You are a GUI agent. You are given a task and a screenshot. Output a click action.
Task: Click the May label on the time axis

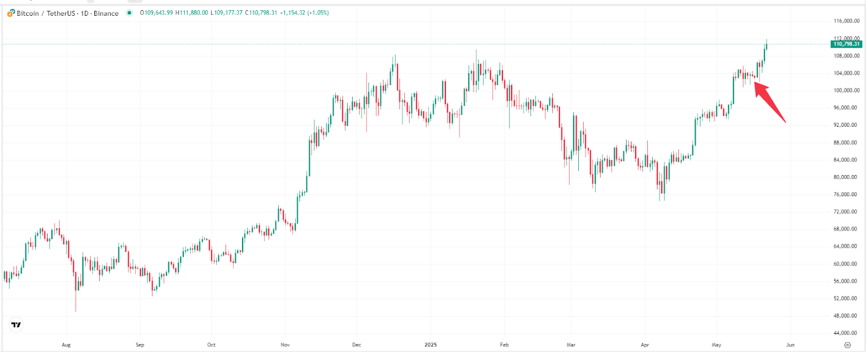tap(717, 344)
